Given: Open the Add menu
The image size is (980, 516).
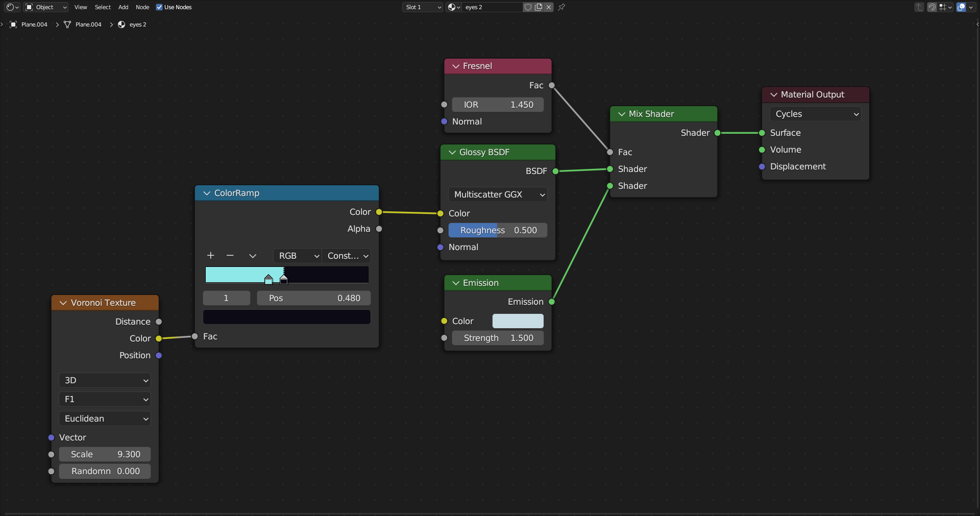Looking at the screenshot, I should (x=124, y=7).
